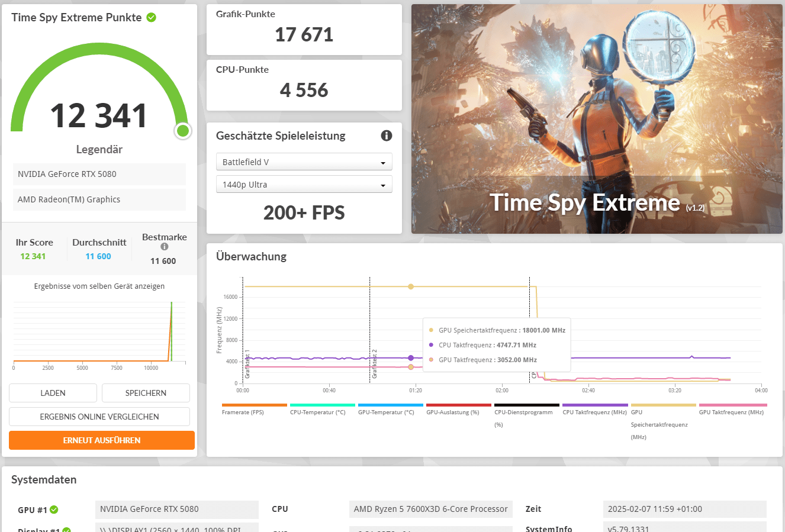The height and width of the screenshot is (532, 785).
Task: Click the Überwachung heading
Action: (252, 256)
